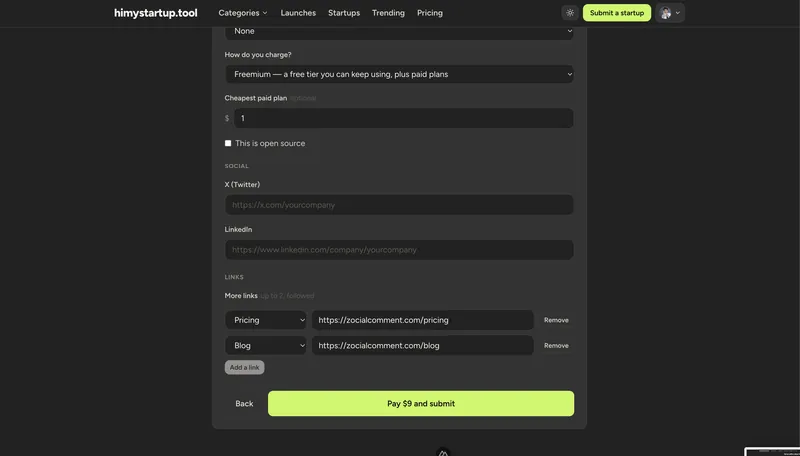Open How do you charge dropdown
This screenshot has width=800, height=456.
tap(399, 74)
